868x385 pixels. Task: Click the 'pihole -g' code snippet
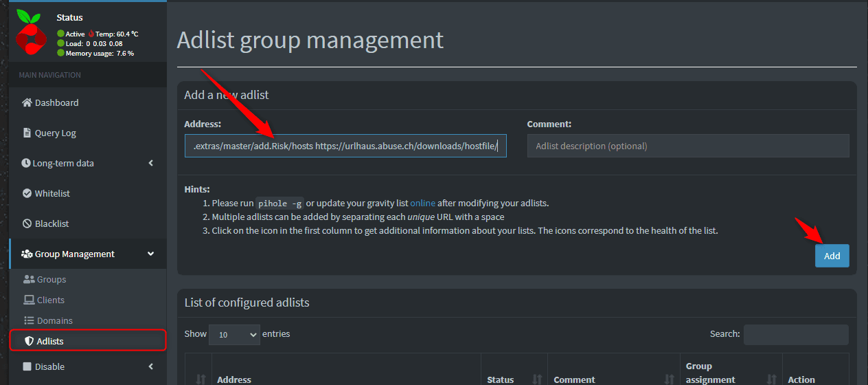click(x=280, y=203)
